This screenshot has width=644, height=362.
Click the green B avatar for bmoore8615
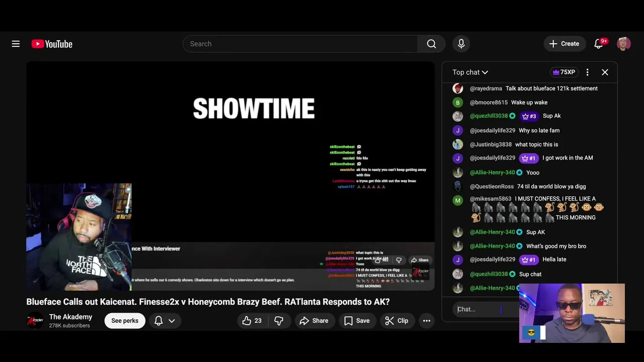click(457, 103)
